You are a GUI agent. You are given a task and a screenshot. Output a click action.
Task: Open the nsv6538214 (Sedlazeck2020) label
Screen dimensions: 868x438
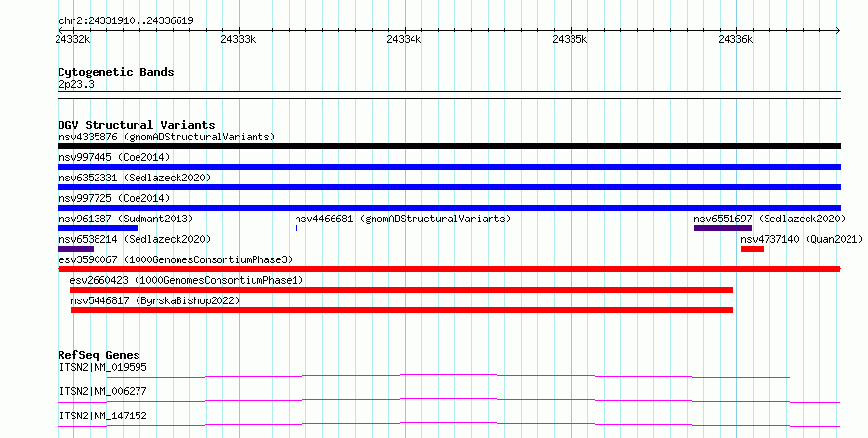[x=135, y=239]
